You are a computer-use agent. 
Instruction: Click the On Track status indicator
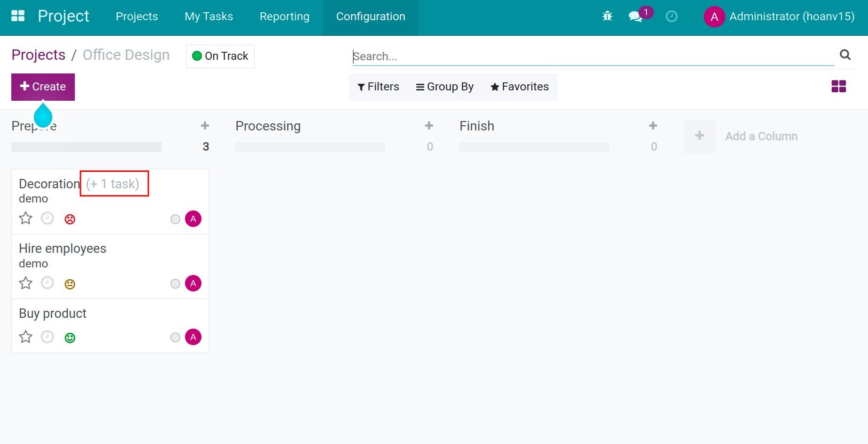tap(219, 56)
